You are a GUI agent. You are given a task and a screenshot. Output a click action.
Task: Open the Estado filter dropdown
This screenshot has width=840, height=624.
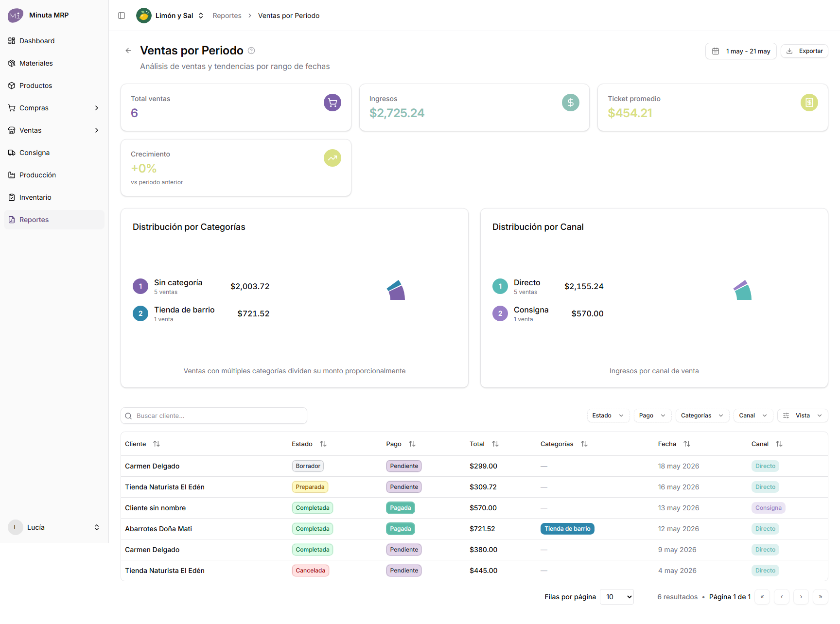point(608,416)
